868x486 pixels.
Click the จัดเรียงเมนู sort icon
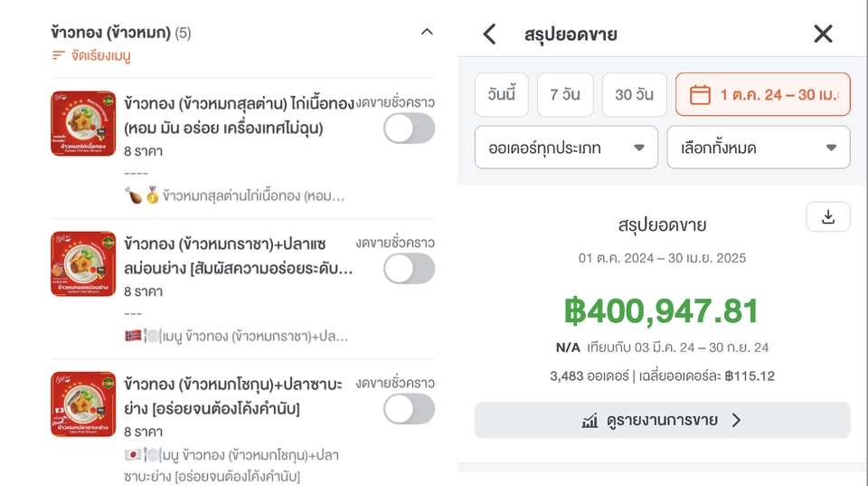tap(58, 55)
